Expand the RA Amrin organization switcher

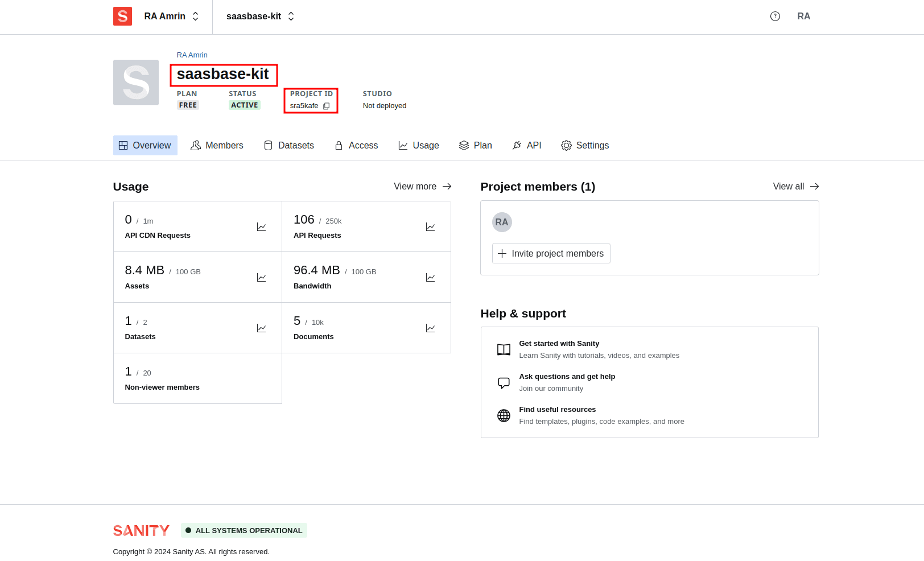(x=171, y=16)
